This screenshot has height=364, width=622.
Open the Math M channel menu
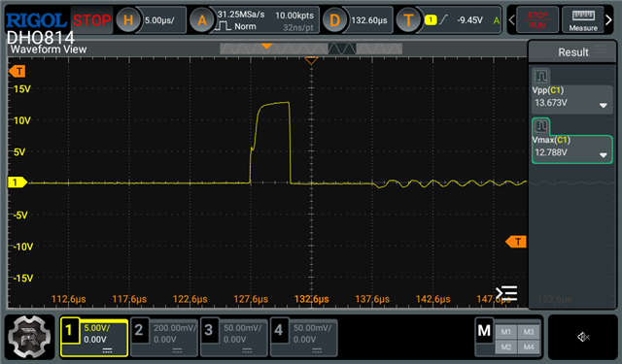click(484, 330)
